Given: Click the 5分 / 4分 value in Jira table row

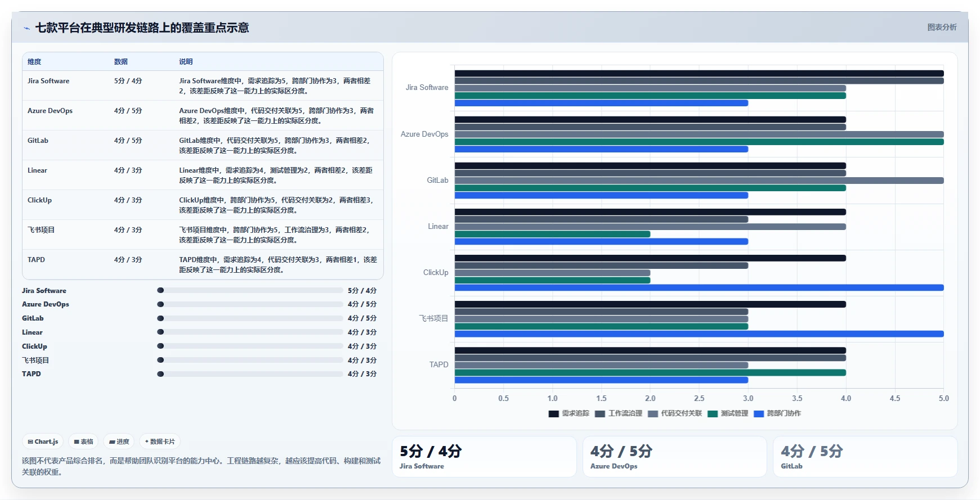Looking at the screenshot, I should tap(128, 81).
